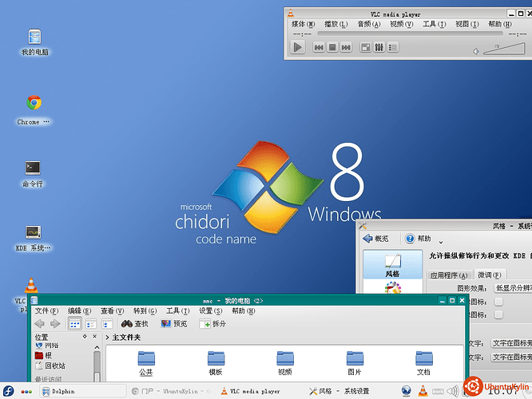Launch VLC from the desktop cone icon
Viewport: 532px width, 399px height.
coord(31,286)
